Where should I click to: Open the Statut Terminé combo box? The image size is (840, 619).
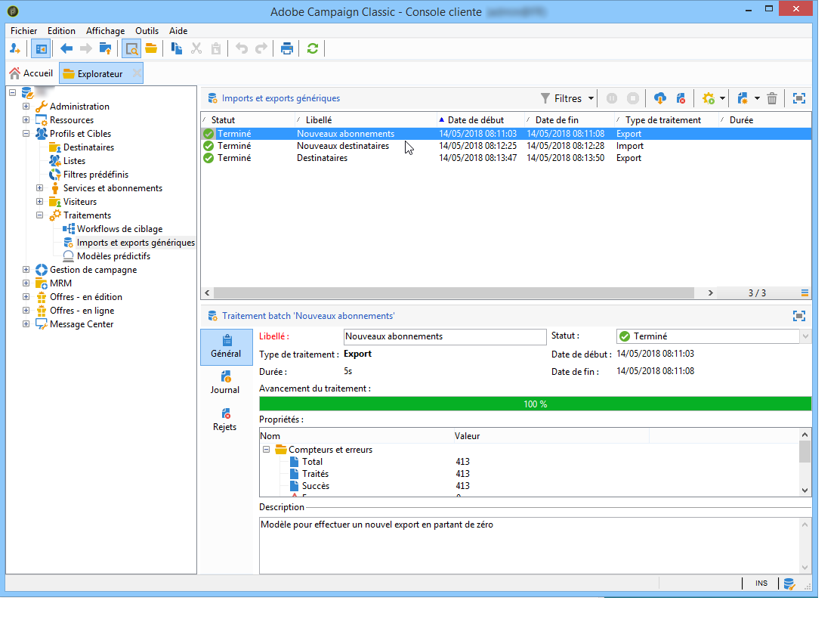[x=712, y=336]
